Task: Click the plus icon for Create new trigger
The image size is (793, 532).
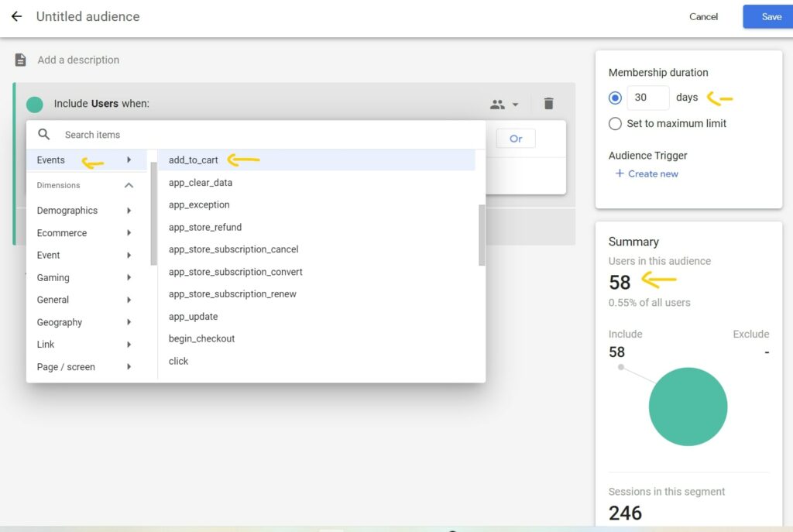Action: pos(620,173)
